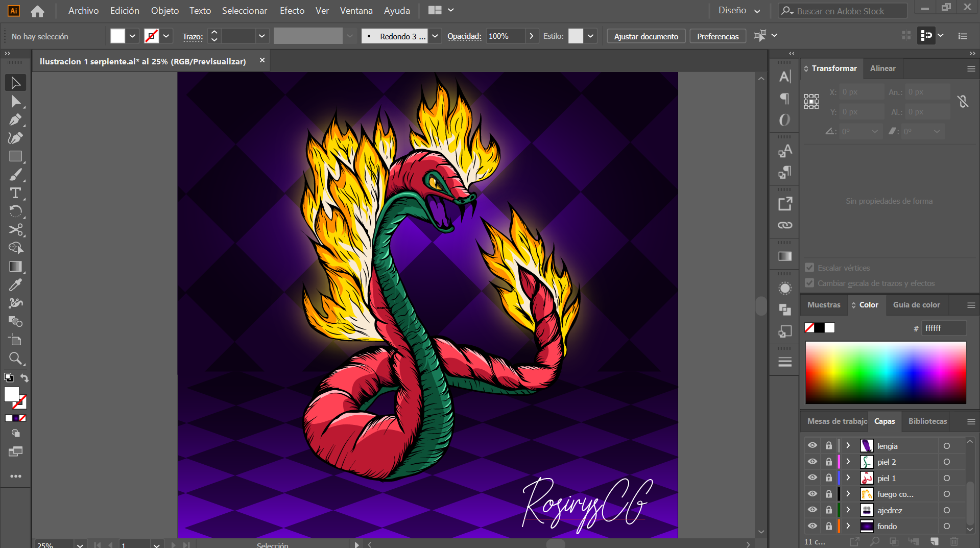The width and height of the screenshot is (980, 548).
Task: Select the None swatch in Color panel
Action: click(x=809, y=328)
